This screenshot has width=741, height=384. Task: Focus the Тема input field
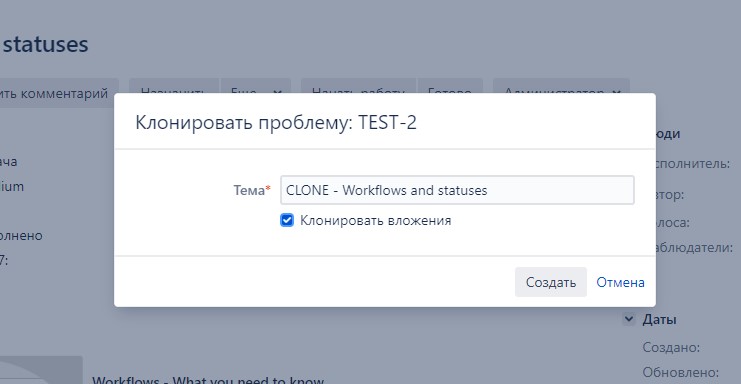pyautogui.click(x=457, y=190)
